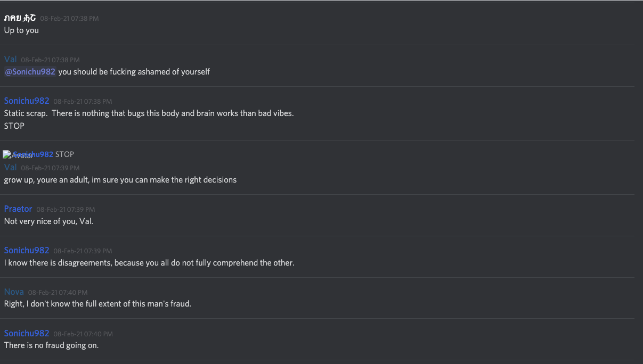
Task: Click the "There is no fraud going on." message
Action: point(51,346)
